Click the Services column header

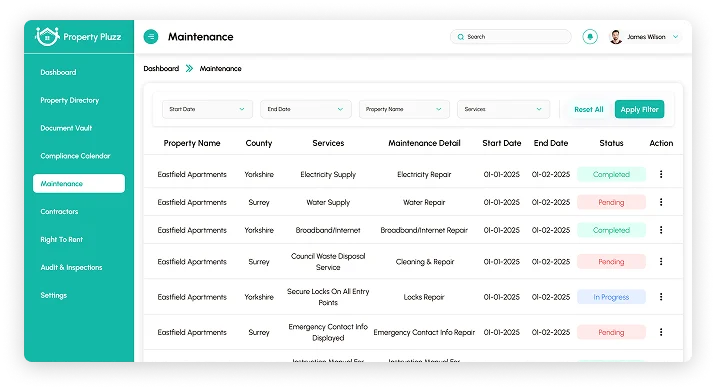click(x=328, y=143)
